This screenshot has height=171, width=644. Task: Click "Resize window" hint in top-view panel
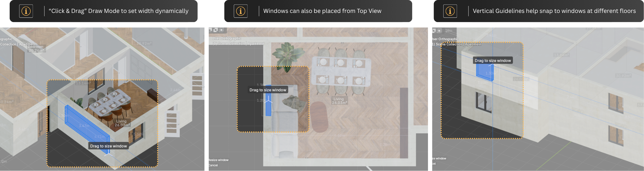[218, 160]
